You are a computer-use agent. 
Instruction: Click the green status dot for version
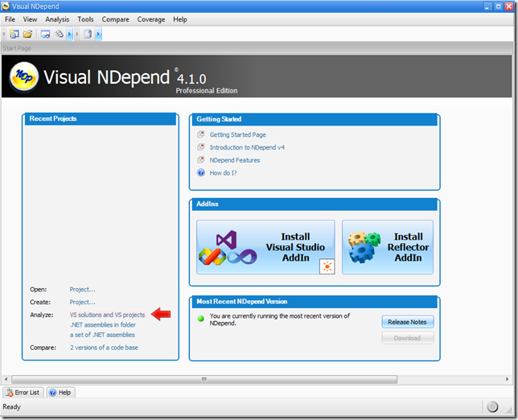(x=200, y=319)
